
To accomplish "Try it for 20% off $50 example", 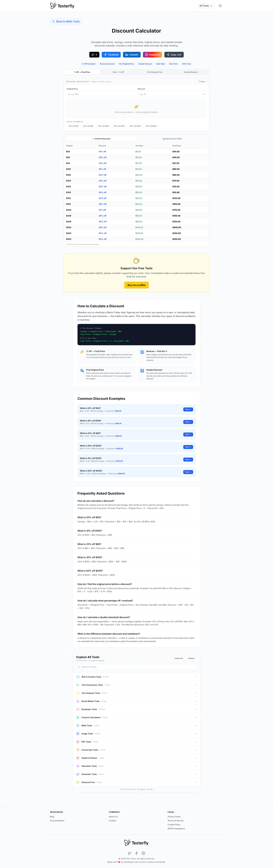I will [188, 409].
